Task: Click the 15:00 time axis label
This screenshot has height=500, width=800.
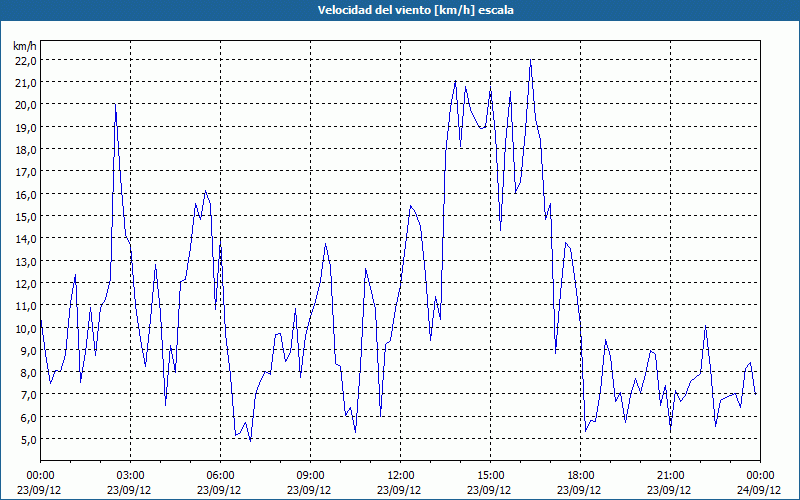Action: 490,476
